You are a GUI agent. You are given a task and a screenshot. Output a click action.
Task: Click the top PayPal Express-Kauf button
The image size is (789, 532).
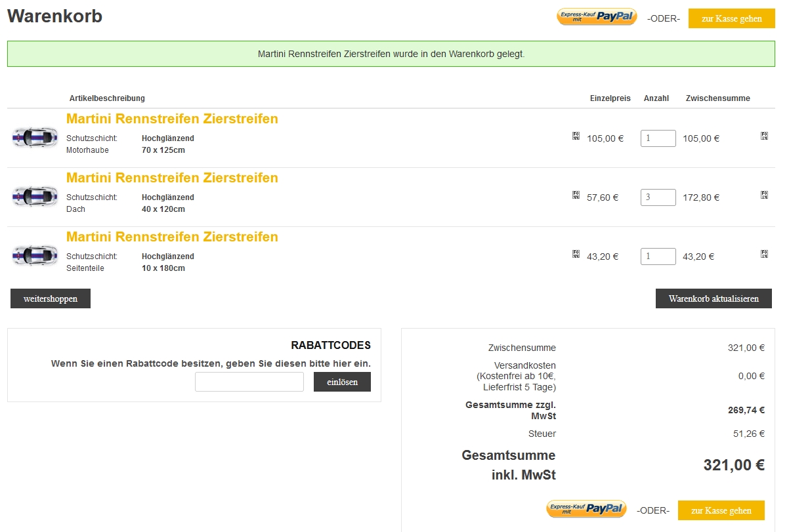click(x=596, y=17)
